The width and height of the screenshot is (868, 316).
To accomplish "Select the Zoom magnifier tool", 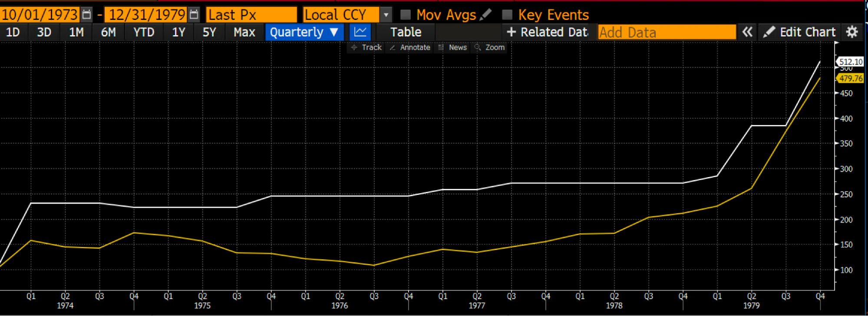I will pos(490,47).
